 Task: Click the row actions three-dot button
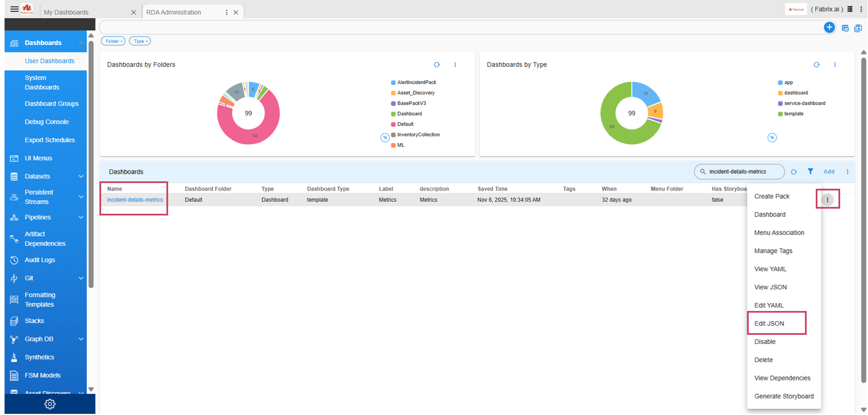(828, 200)
